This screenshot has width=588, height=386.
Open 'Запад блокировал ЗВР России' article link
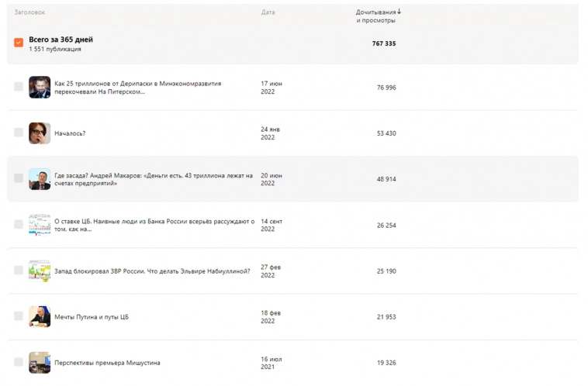[x=152, y=271]
